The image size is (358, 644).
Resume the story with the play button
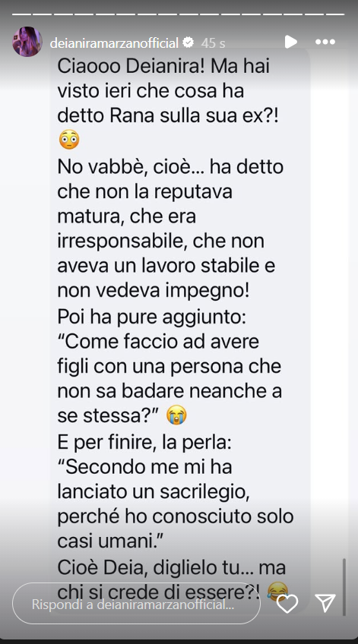(x=290, y=42)
